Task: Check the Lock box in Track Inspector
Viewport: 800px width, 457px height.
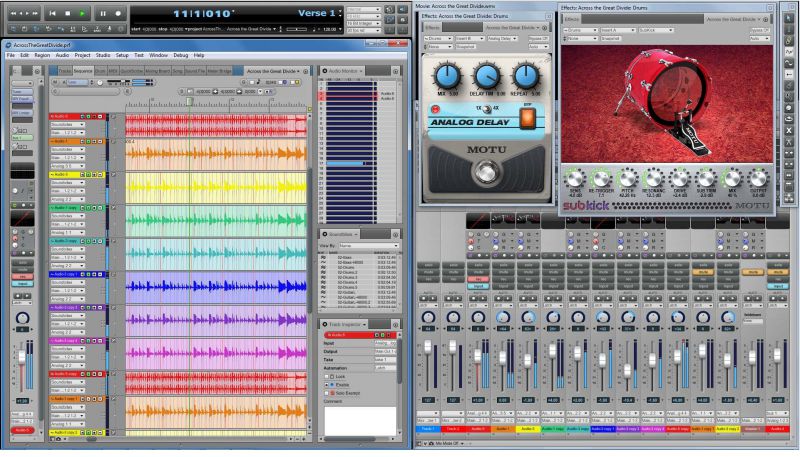Action: [x=327, y=376]
